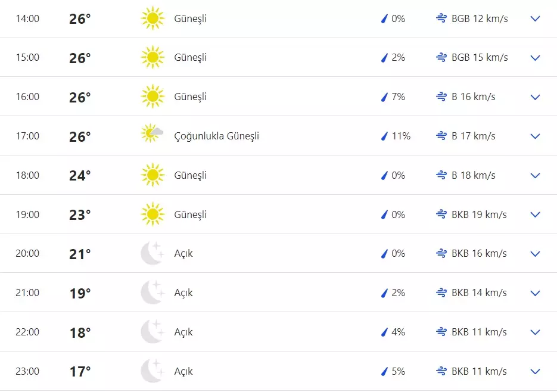557x392 pixels.
Task: Click the Çoğunlukla Güneşli condition text
Action: tap(216, 136)
